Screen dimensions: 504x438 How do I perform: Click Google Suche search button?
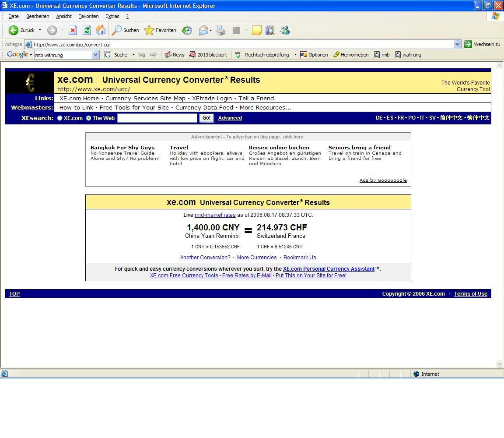coord(116,55)
